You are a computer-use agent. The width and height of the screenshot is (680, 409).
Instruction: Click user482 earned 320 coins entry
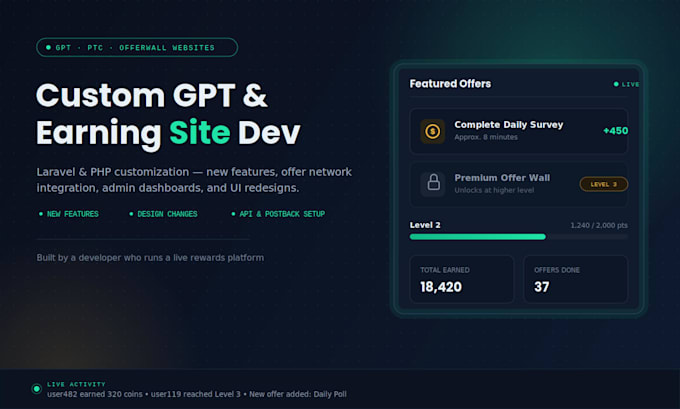tap(95, 394)
